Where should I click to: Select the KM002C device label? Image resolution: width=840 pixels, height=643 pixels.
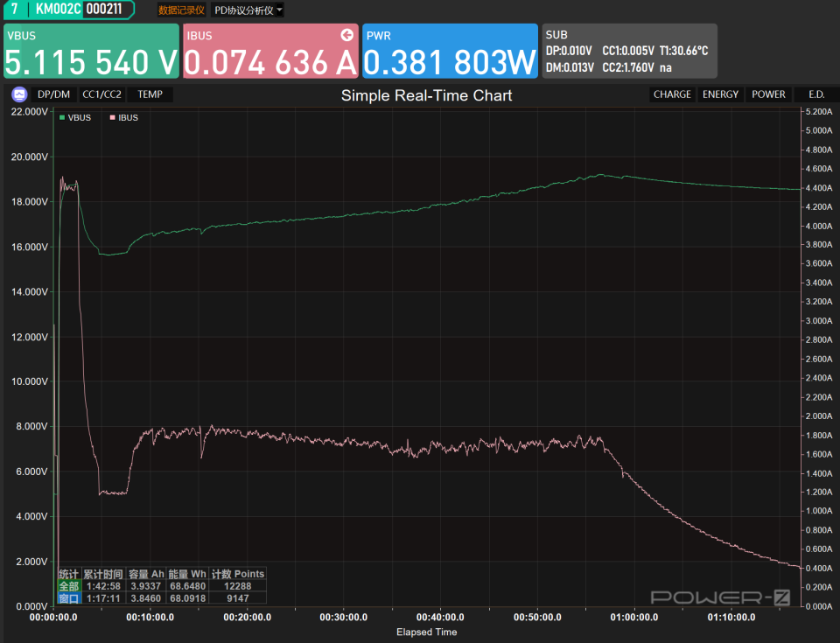click(x=58, y=9)
